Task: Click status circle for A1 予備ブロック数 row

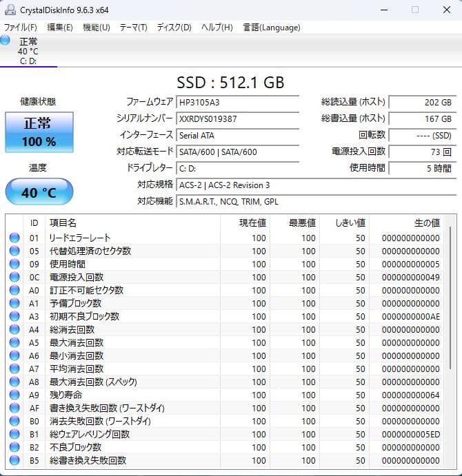Action: 14,303
